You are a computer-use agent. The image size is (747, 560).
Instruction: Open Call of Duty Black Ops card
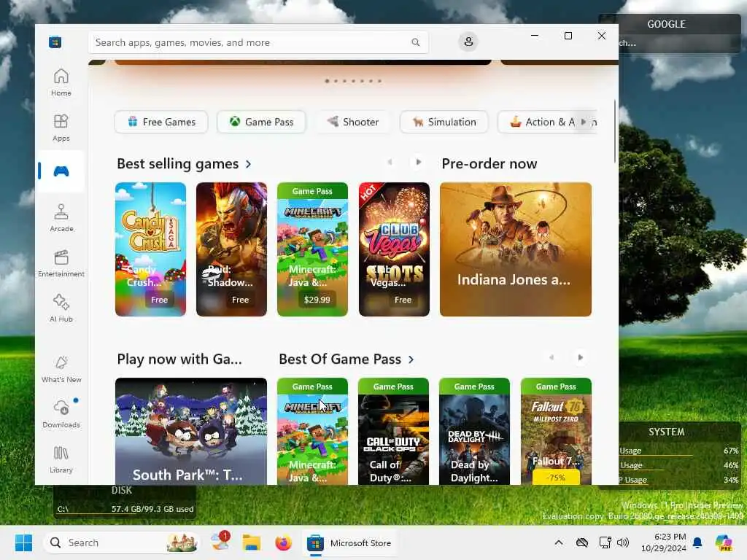click(393, 432)
